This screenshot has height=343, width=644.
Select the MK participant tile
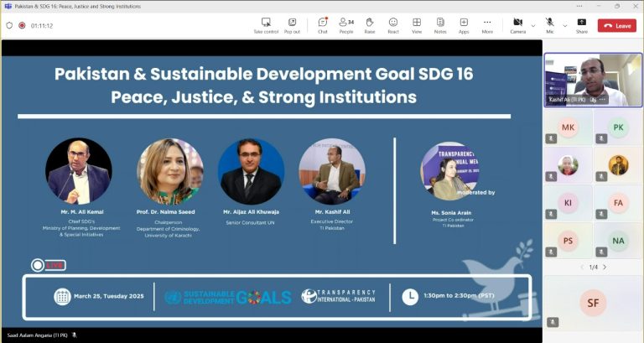pyautogui.click(x=569, y=127)
